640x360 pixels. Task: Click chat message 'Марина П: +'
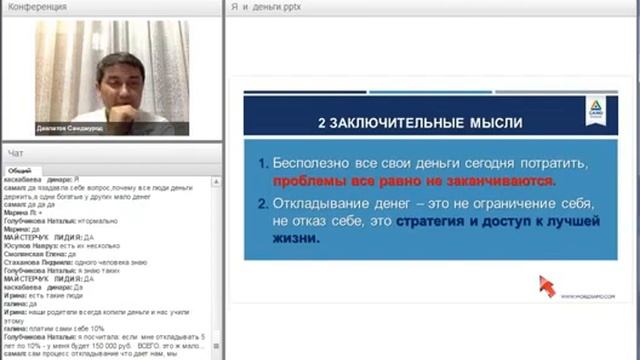coord(23,213)
